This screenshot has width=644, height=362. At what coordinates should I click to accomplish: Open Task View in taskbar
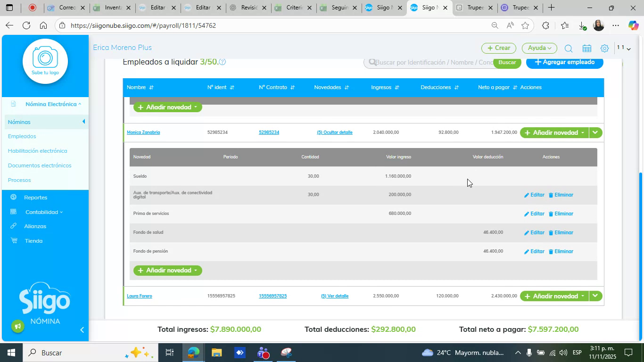(170, 353)
